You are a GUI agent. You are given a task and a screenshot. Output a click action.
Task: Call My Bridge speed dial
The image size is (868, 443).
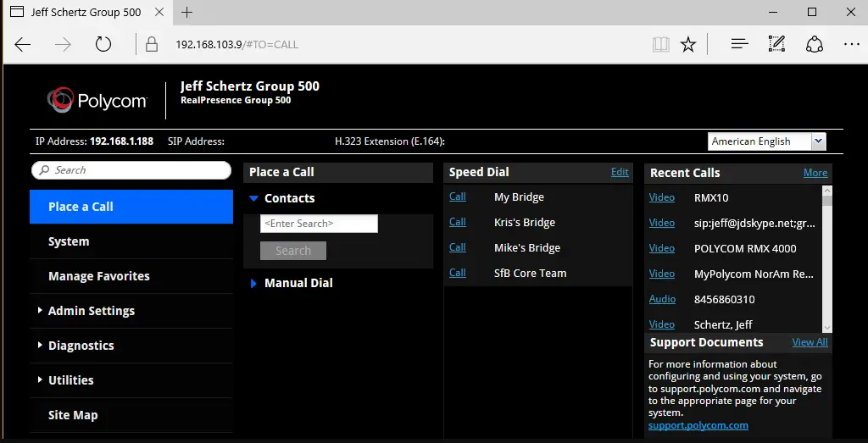pyautogui.click(x=457, y=197)
